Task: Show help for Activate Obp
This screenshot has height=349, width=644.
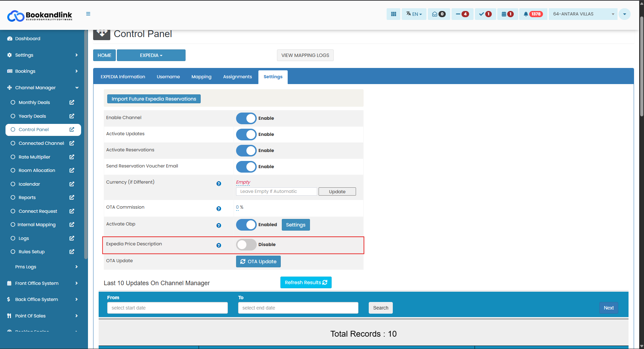Action: point(219,225)
